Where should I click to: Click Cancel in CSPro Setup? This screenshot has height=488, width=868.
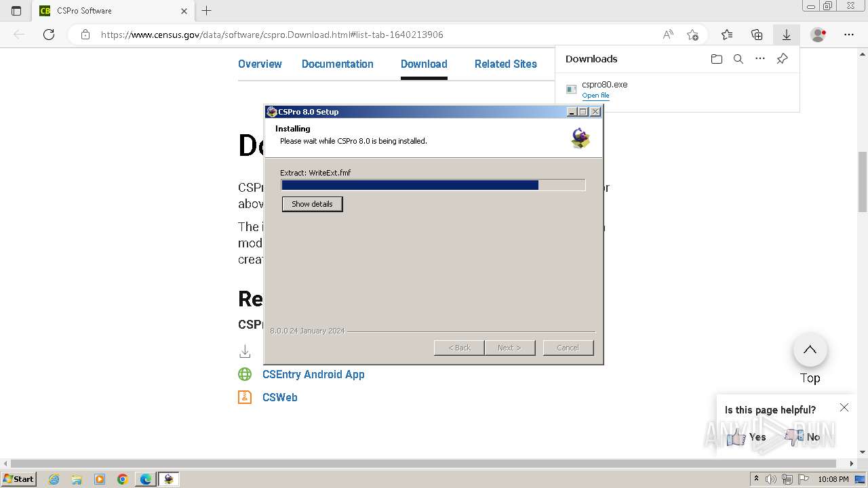[568, 348]
